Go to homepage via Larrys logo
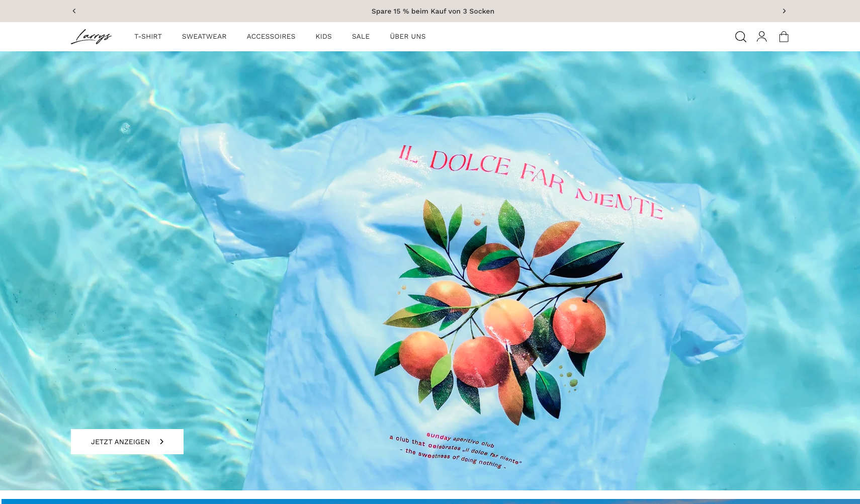The height and width of the screenshot is (504, 860). coord(91,37)
